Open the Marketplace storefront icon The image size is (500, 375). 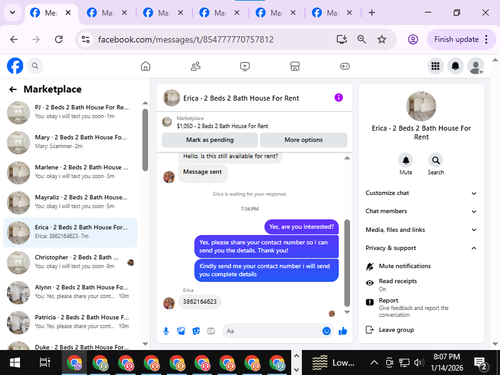pyautogui.click(x=295, y=66)
